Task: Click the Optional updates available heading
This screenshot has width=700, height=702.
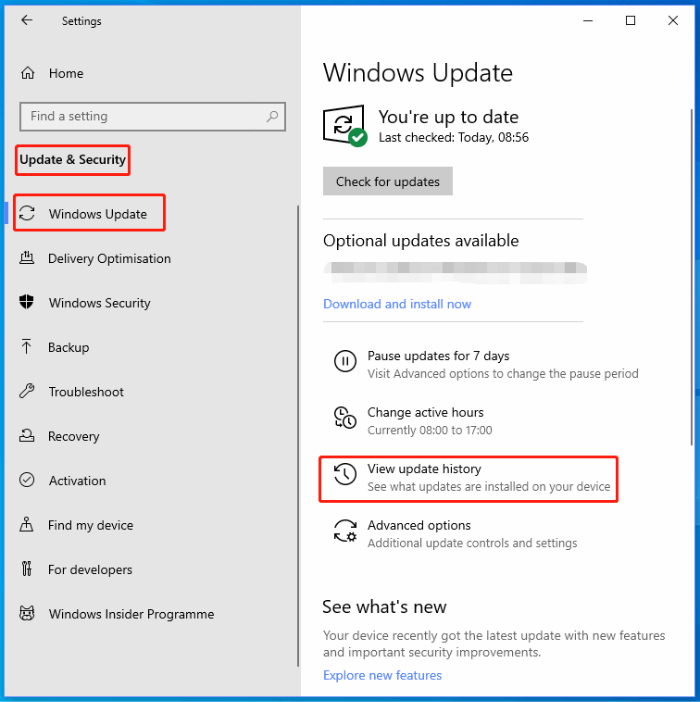Action: (421, 241)
